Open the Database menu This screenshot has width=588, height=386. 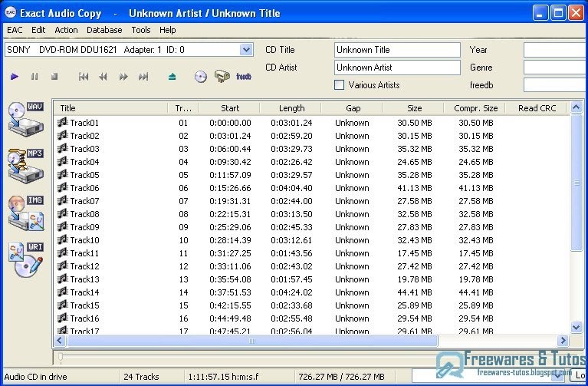pos(104,30)
